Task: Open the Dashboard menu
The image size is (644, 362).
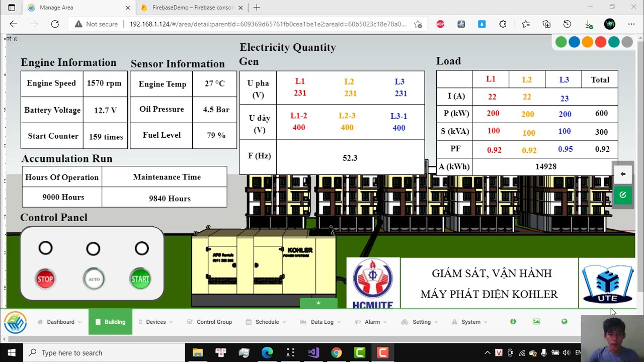Action: point(59,322)
